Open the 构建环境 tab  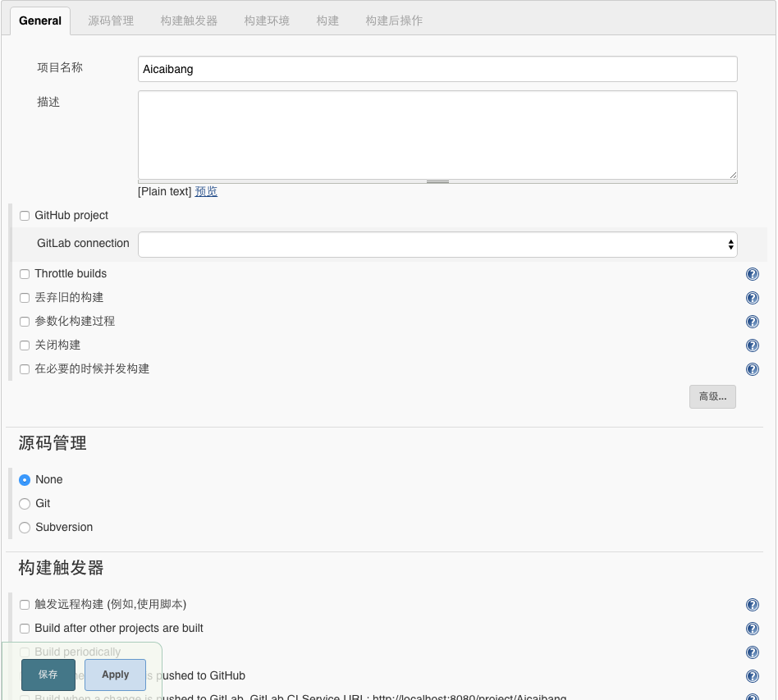click(x=267, y=21)
